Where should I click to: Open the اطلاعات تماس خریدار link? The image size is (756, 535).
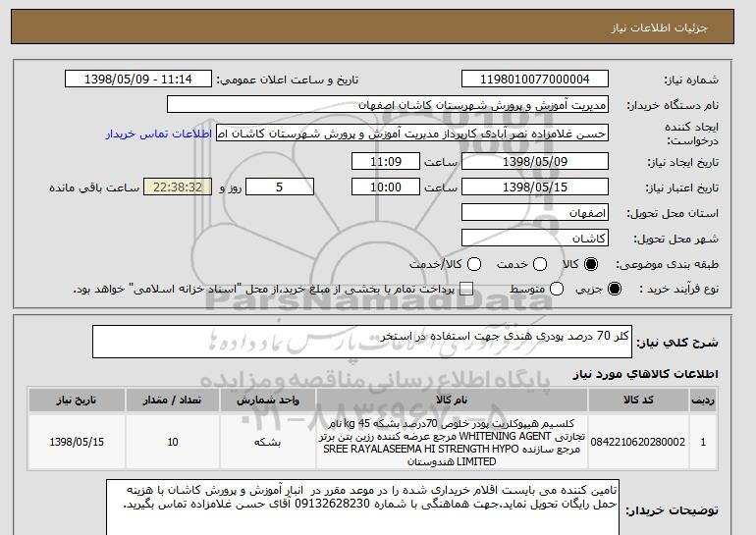pos(159,134)
